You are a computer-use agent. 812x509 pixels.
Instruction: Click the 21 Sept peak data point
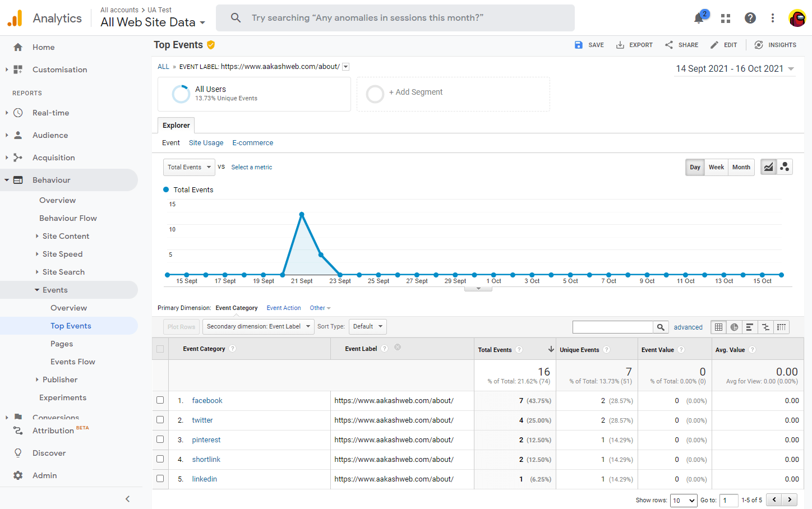tap(302, 215)
